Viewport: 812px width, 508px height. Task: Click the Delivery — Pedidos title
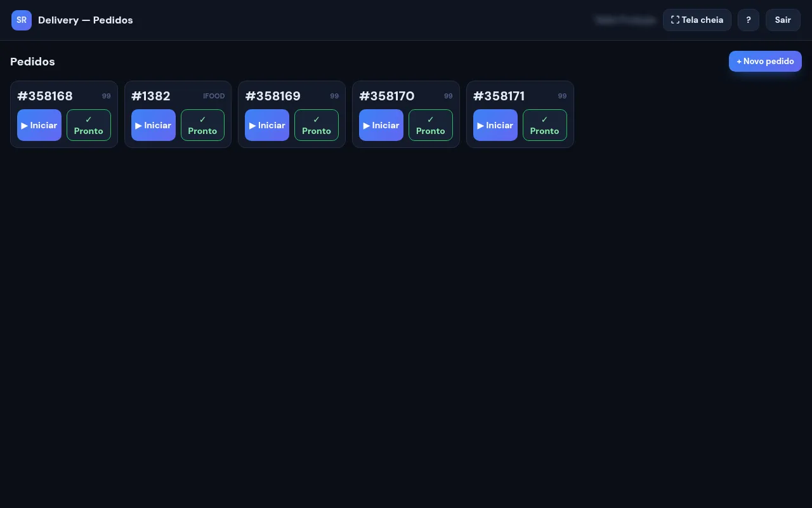86,20
